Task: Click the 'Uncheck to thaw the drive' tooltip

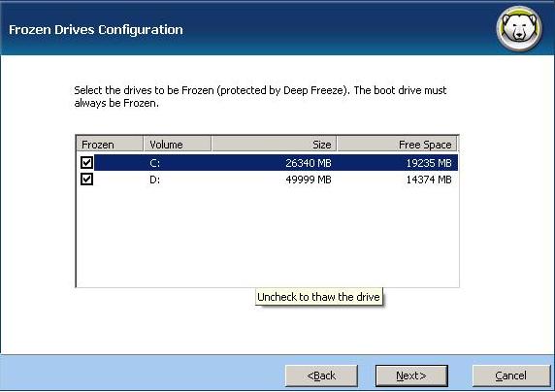Action: (x=318, y=297)
